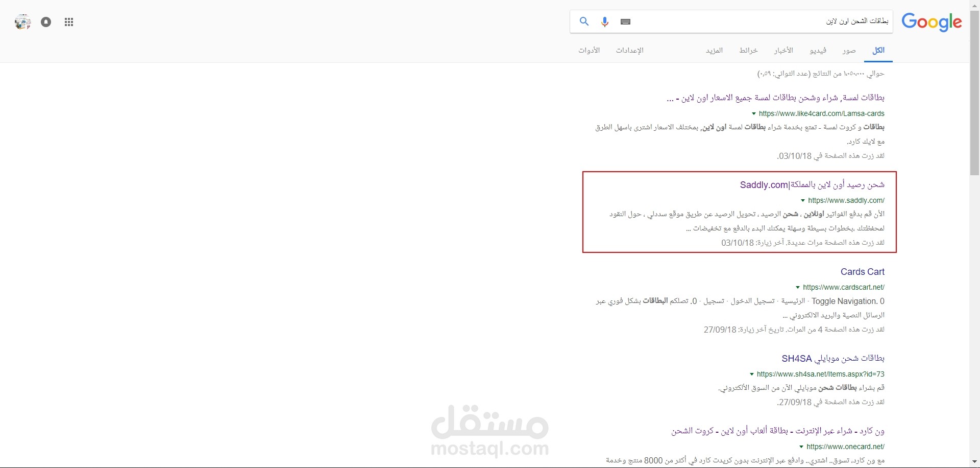Click the scrollbar down arrow

tap(975, 462)
